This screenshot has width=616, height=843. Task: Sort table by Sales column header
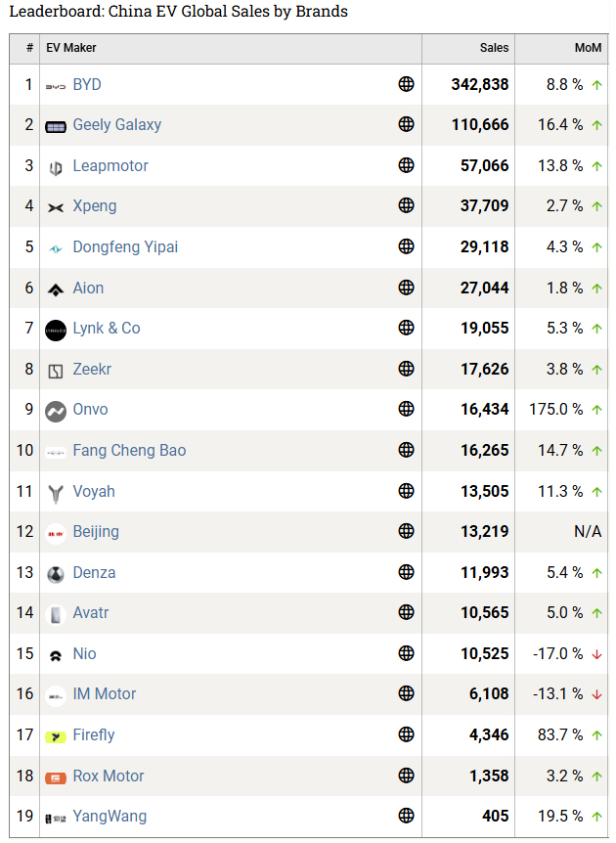tap(494, 48)
